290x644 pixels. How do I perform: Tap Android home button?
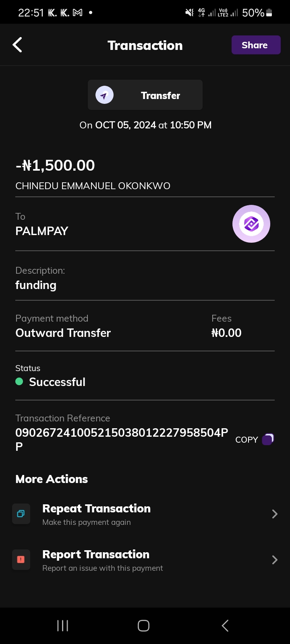[144, 625]
